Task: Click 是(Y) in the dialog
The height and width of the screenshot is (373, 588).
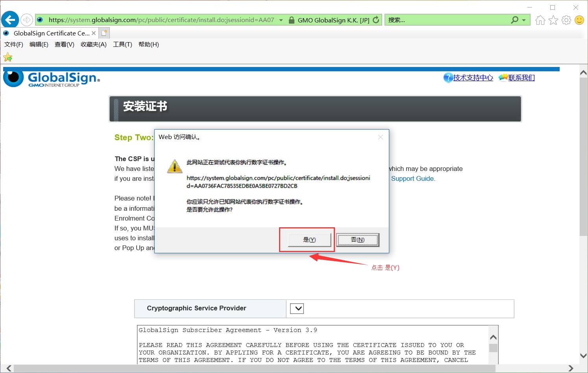Action: 309,240
